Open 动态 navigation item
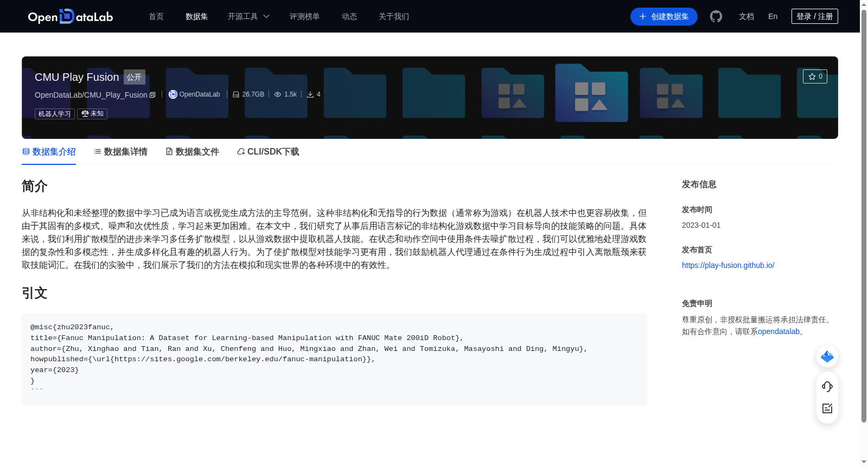 [x=349, y=17]
